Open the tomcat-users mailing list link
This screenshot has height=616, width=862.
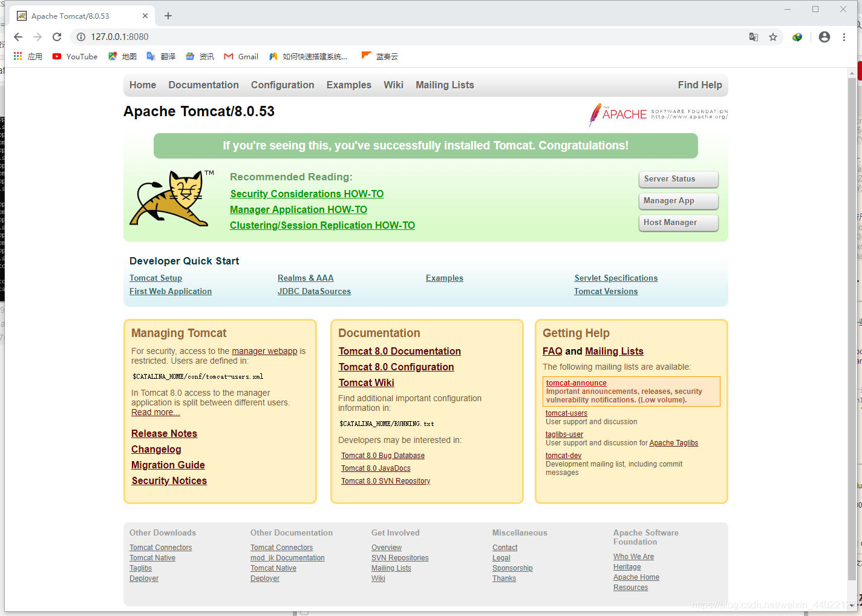[566, 413]
